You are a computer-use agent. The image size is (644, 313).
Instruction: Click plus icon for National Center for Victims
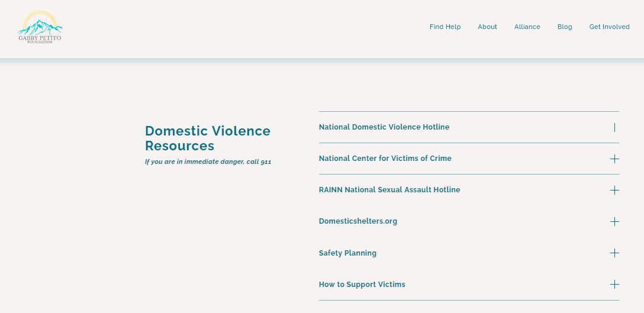click(x=614, y=159)
